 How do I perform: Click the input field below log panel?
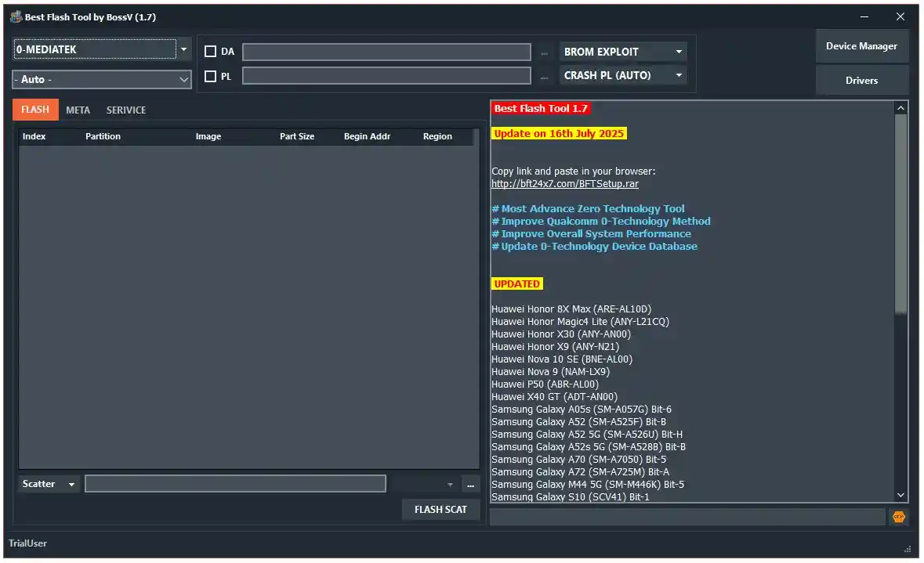coord(687,517)
